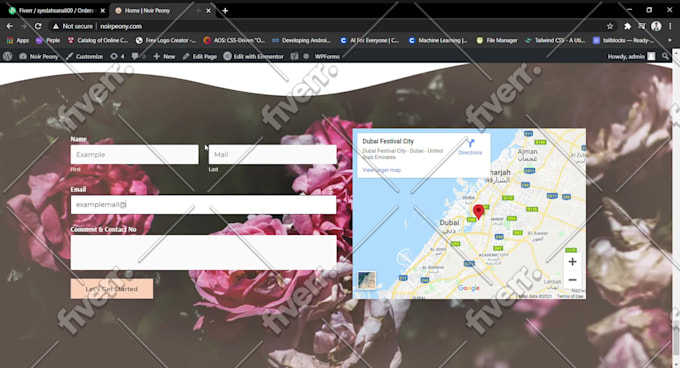Open the WPForms admin bar item
The height and width of the screenshot is (368, 680).
coord(327,56)
